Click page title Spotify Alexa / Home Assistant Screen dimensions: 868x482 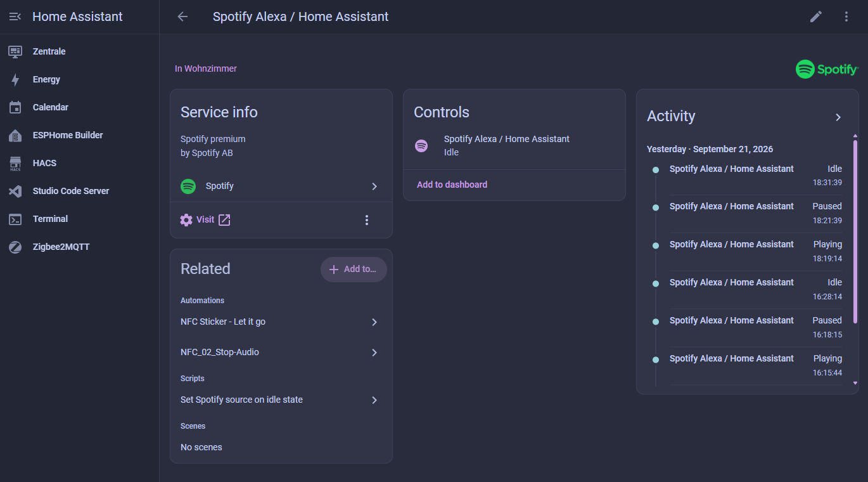coord(301,16)
